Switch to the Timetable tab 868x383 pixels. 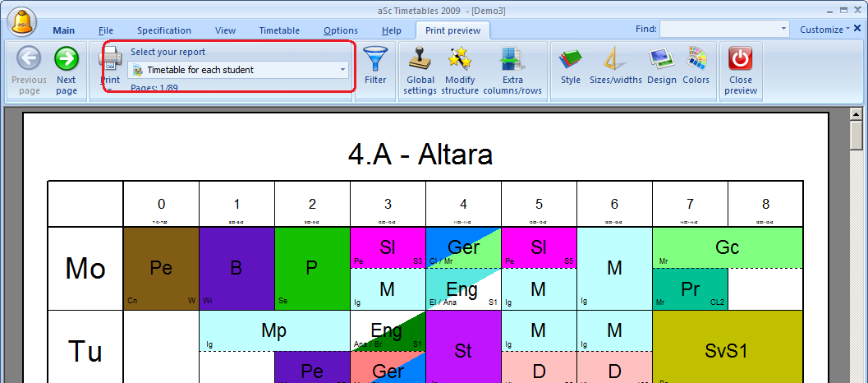pyautogui.click(x=279, y=30)
